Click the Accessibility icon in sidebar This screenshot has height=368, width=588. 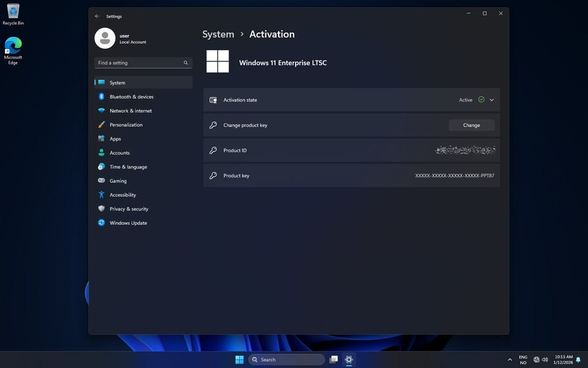pos(102,195)
